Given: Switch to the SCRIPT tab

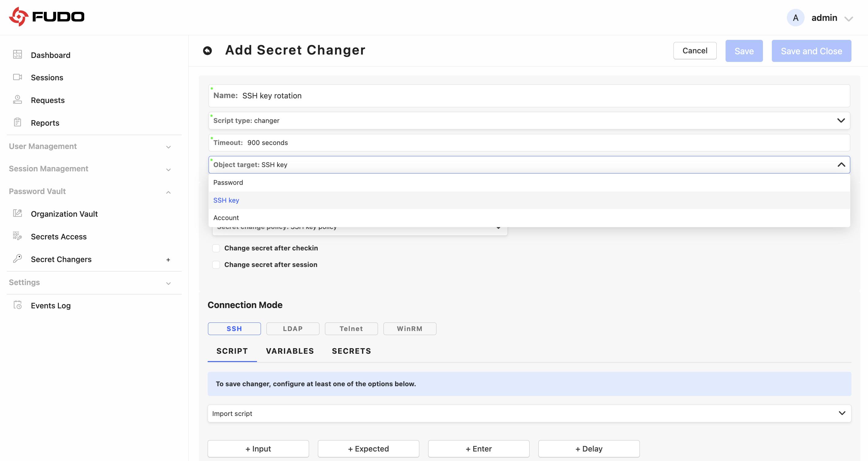Looking at the screenshot, I should tap(232, 351).
